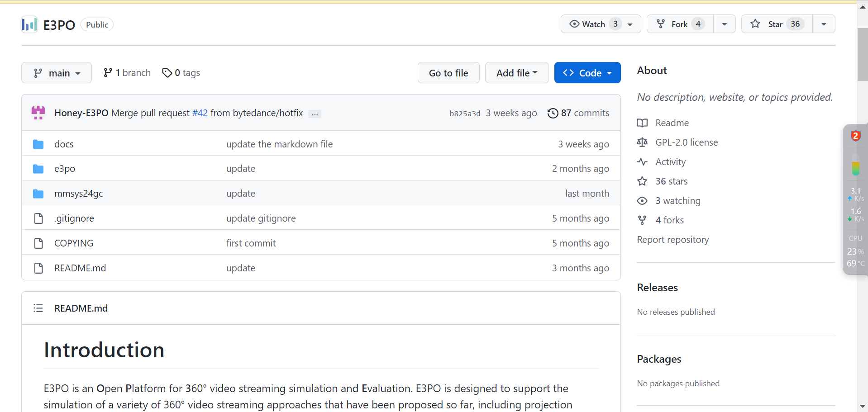Viewport: 868px width, 412px height.
Task: Open pull request #42 link
Action: [x=200, y=113]
